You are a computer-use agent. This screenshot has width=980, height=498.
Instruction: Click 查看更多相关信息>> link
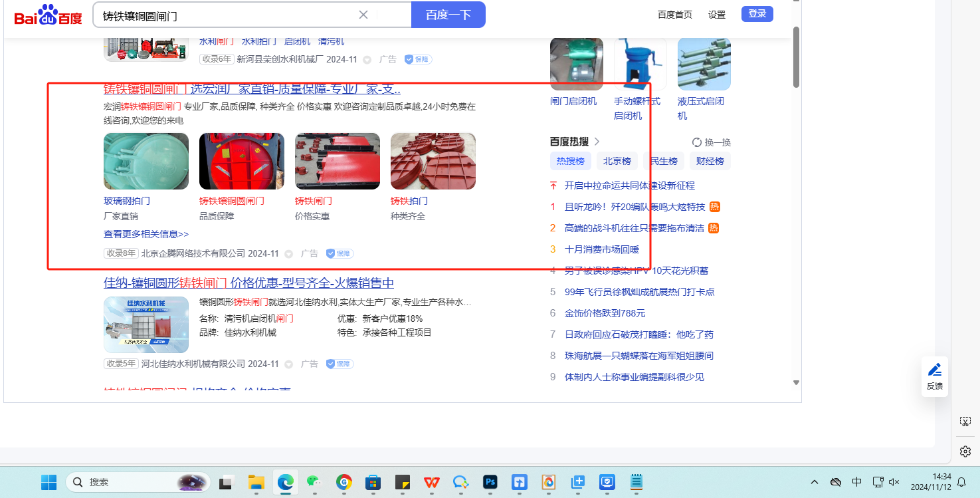[x=146, y=234]
